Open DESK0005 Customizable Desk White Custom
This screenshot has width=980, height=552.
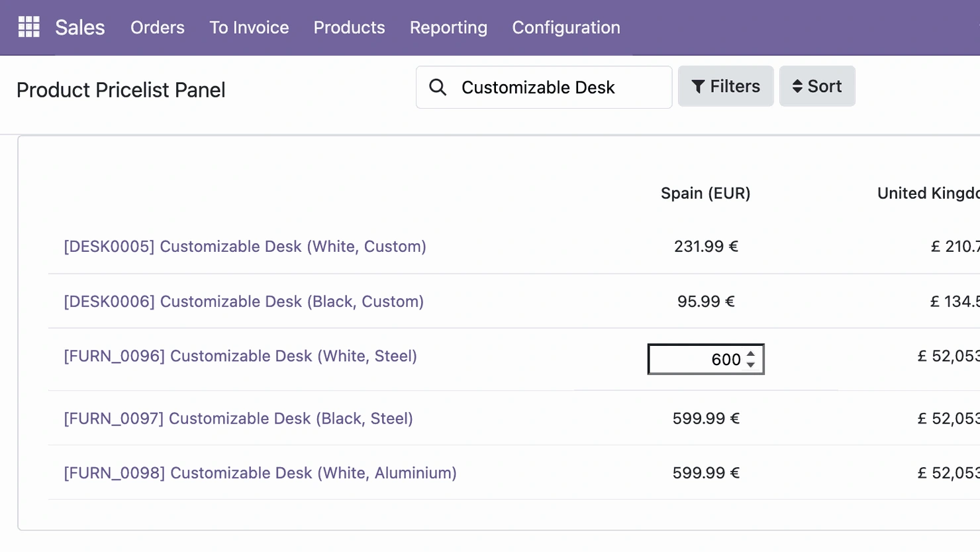pyautogui.click(x=244, y=246)
